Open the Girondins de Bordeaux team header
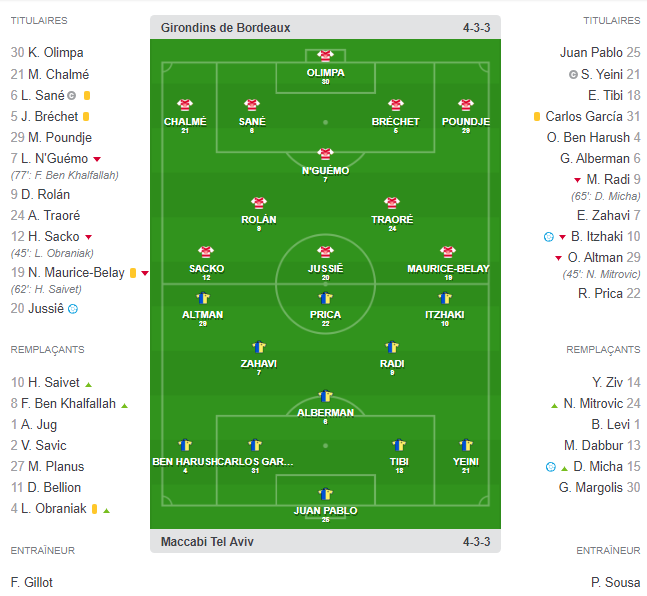This screenshot has height=596, width=647. coord(225,27)
